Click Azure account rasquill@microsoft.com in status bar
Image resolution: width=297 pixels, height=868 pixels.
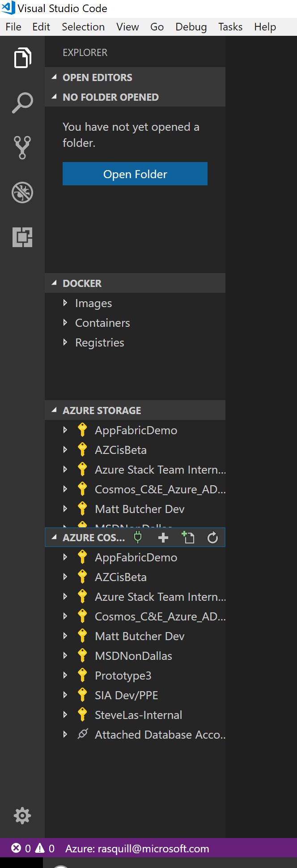tap(137, 848)
